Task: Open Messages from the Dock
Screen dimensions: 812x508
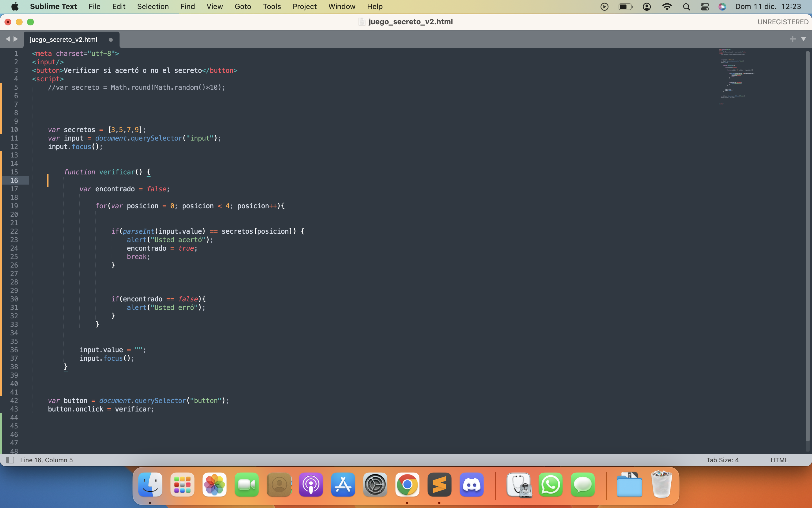Action: click(583, 485)
